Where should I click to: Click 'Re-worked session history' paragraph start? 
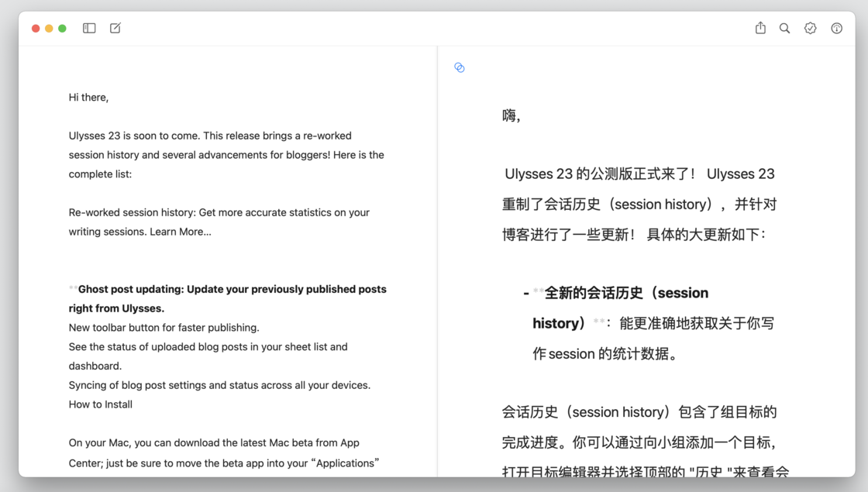(x=132, y=212)
